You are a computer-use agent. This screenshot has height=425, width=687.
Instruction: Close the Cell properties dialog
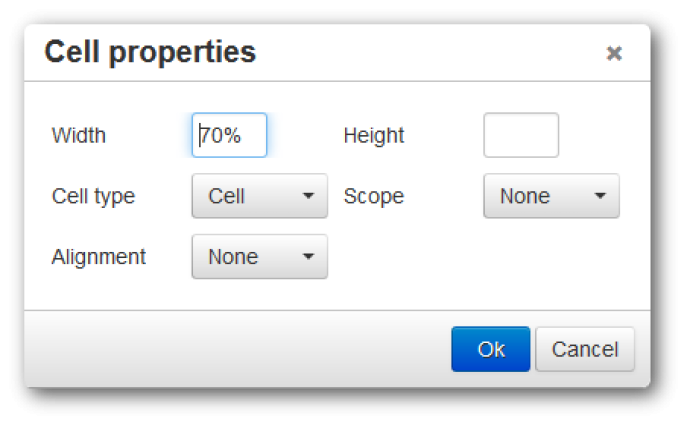[x=614, y=54]
